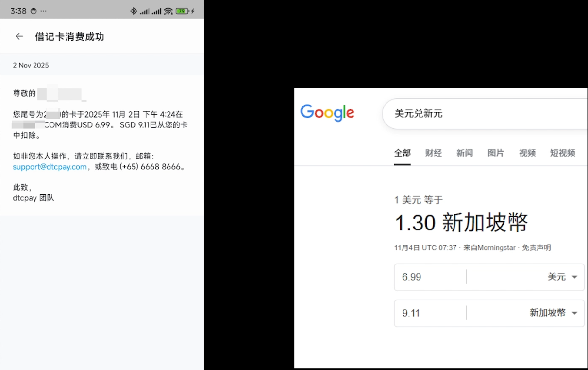The height and width of the screenshot is (370, 588).
Task: Tap the 2 Nov 2025 date label
Action: coord(31,65)
